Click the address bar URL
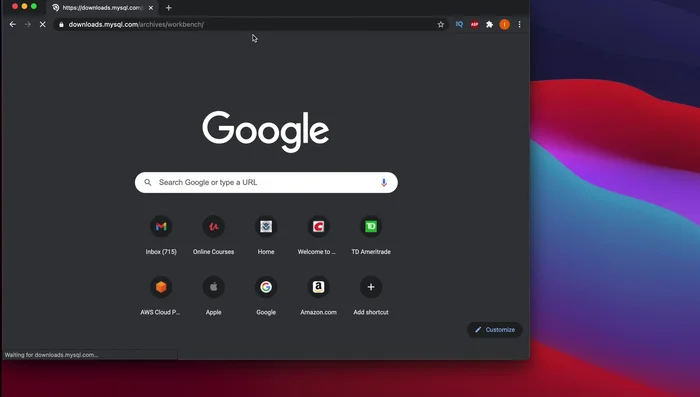Screen dimensions: 700x397 pyautogui.click(x=136, y=25)
